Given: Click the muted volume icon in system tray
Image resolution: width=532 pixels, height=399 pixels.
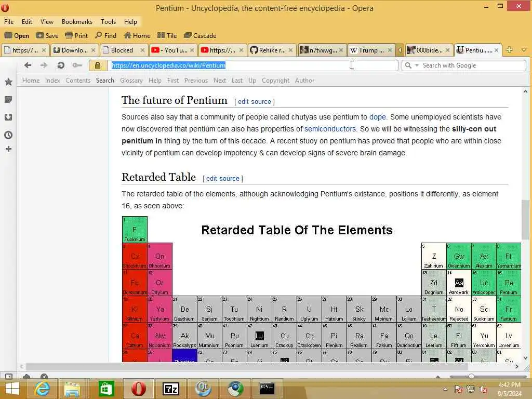Looking at the screenshot, I should [483, 390].
